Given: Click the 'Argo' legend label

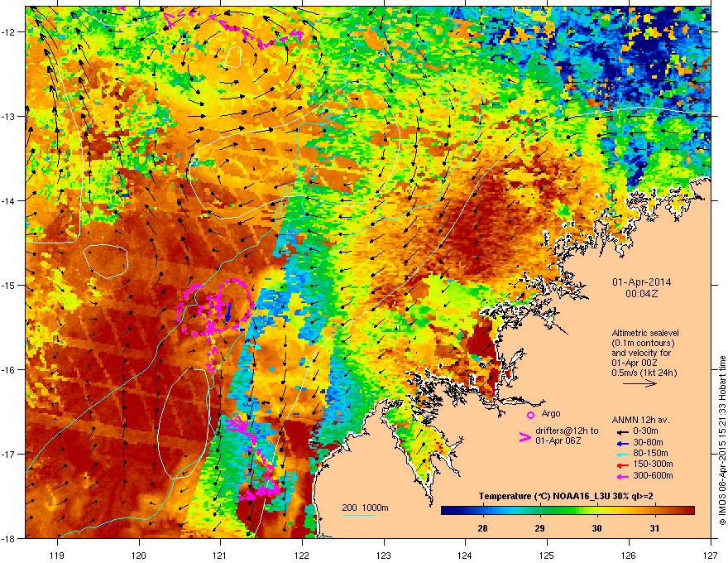Looking at the screenshot, I should [x=551, y=413].
